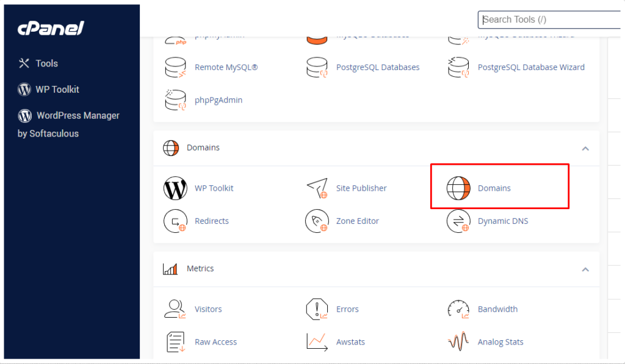Click the WP Toolkit WordPress icon in sidebar
The image size is (625, 364).
24,89
